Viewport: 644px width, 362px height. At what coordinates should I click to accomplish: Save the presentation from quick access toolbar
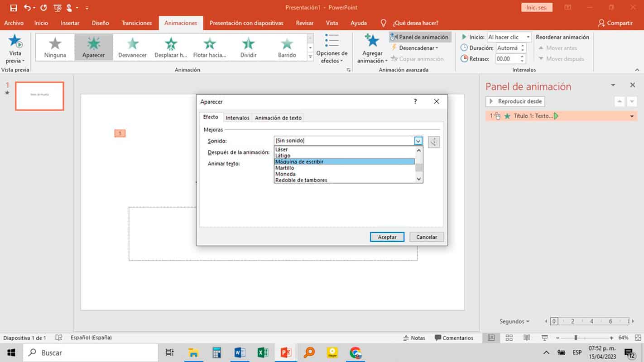(14, 8)
